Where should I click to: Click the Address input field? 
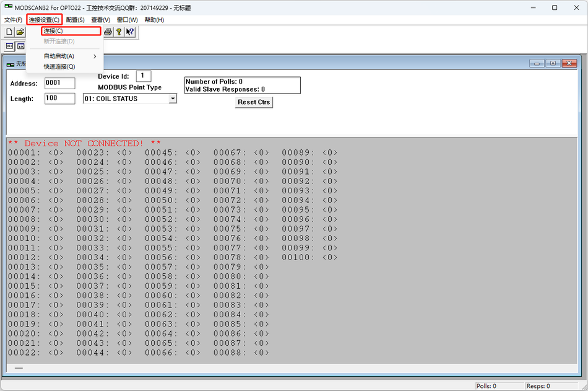(59, 83)
